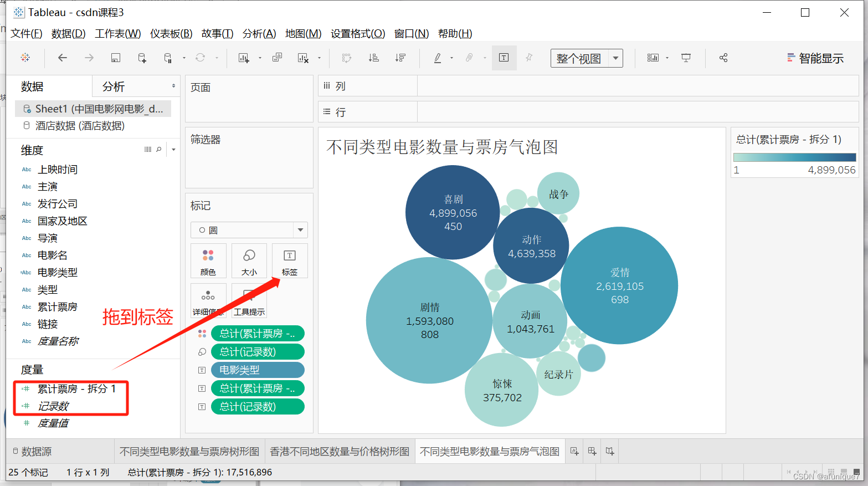Open the dimensions pane dropdown arrow
The image size is (868, 486).
tap(173, 150)
